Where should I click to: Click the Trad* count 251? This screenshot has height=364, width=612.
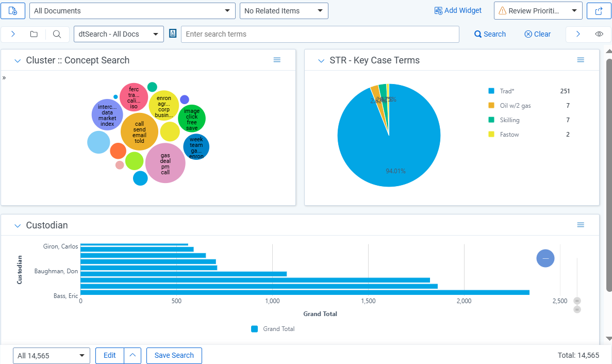pos(565,91)
